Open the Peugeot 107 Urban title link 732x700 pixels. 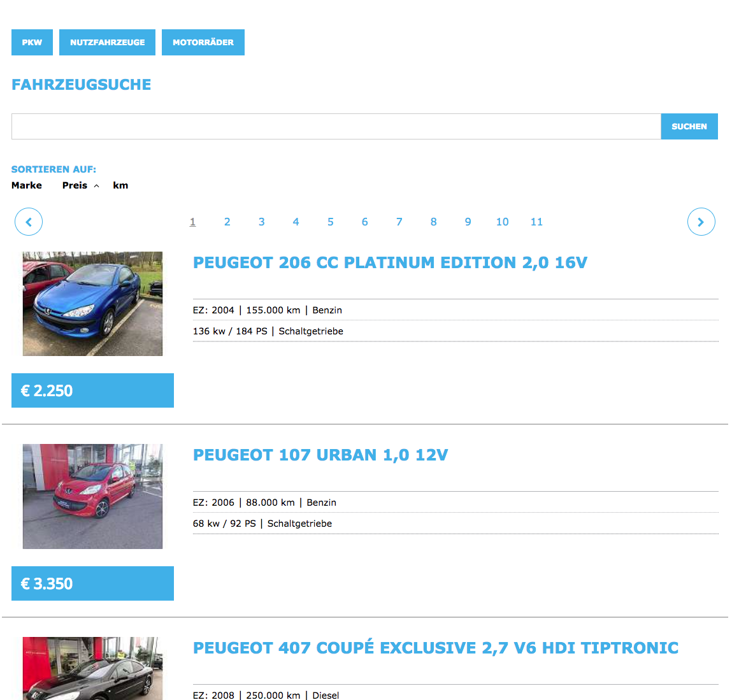pos(320,455)
